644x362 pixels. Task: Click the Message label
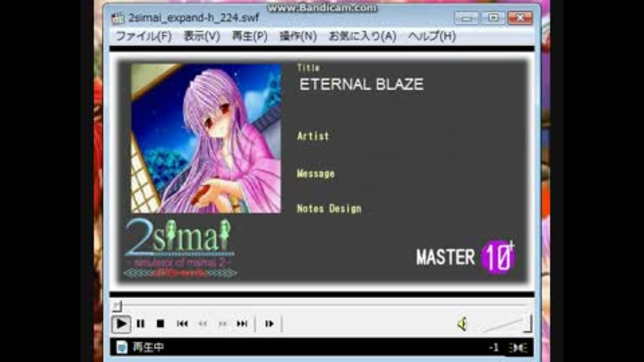pos(315,174)
